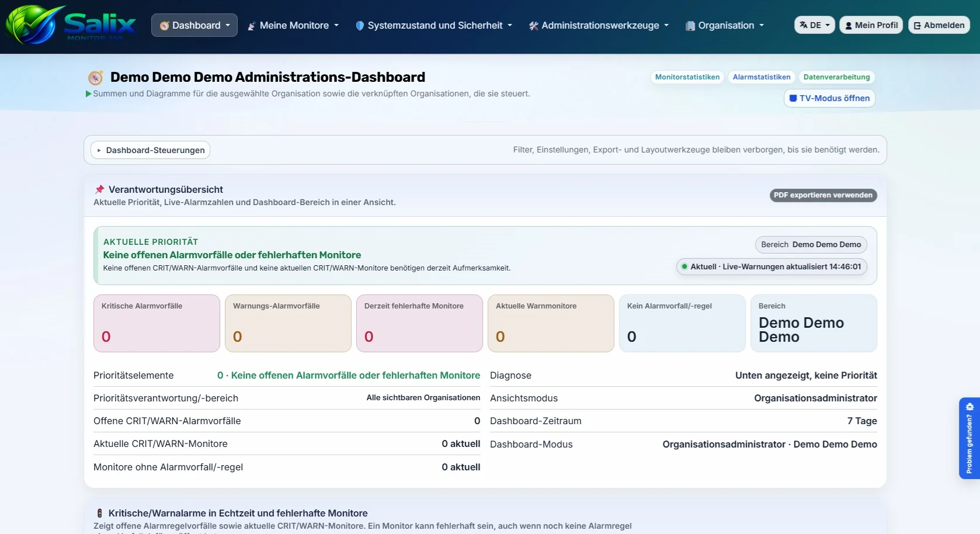This screenshot has width=980, height=534.
Task: Jump to Datenverarbeitung
Action: [x=836, y=77]
